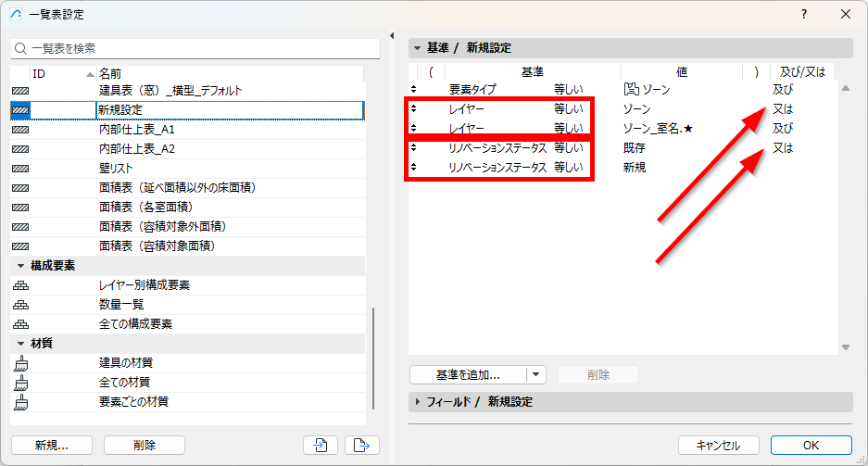Click the 及び/又は column header

tap(802, 72)
